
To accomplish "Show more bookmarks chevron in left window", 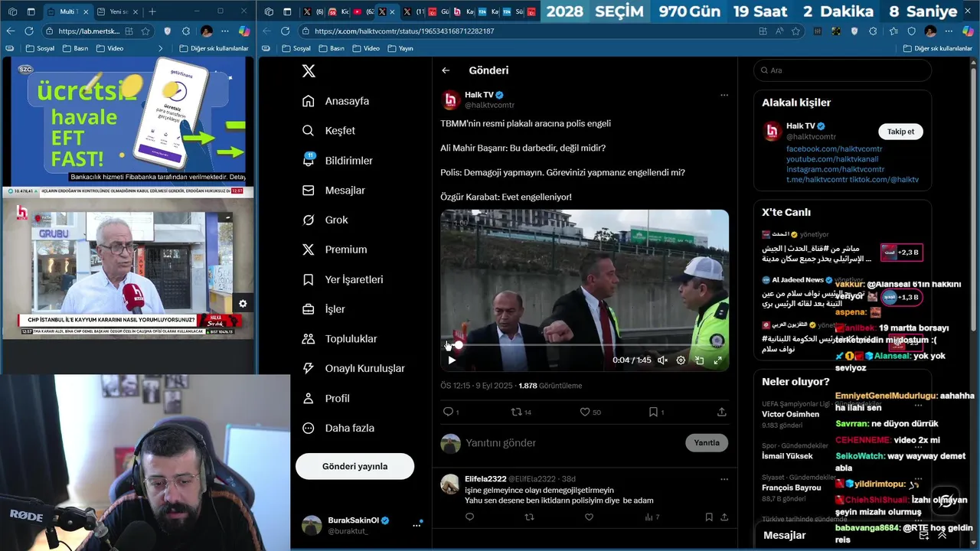I will coord(160,48).
